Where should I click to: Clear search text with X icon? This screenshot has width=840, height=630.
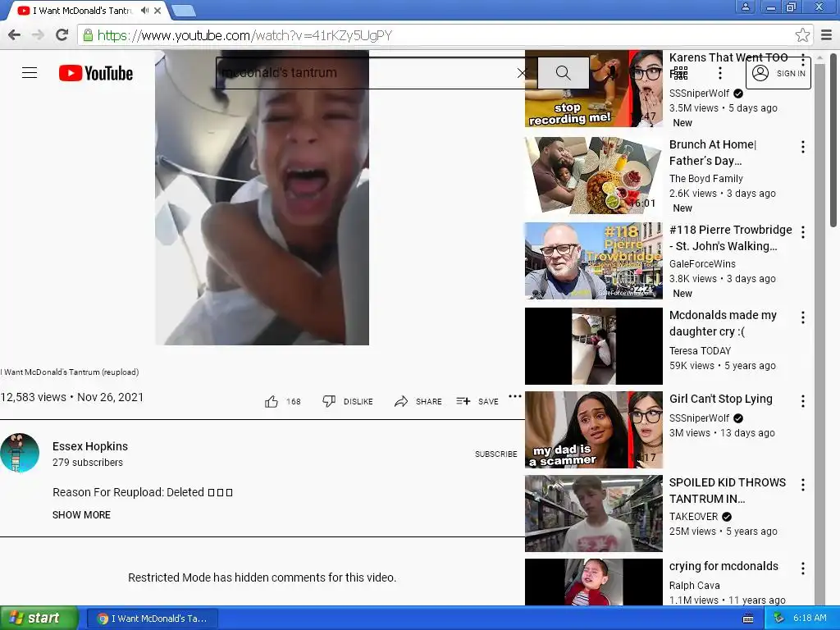(x=522, y=73)
